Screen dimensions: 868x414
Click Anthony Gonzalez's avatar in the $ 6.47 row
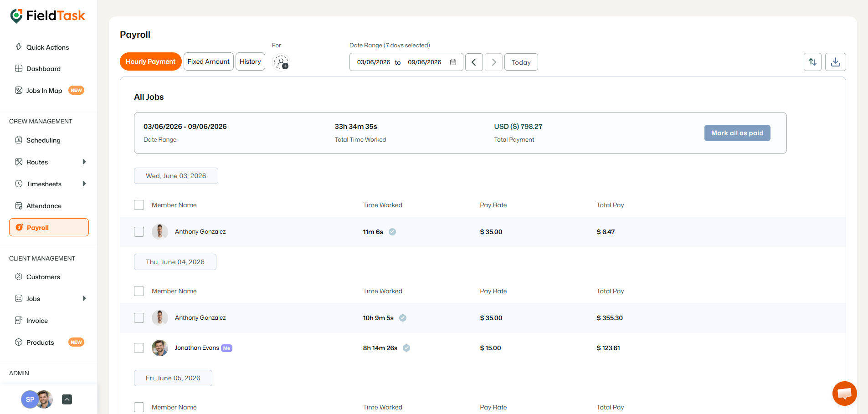pyautogui.click(x=160, y=232)
